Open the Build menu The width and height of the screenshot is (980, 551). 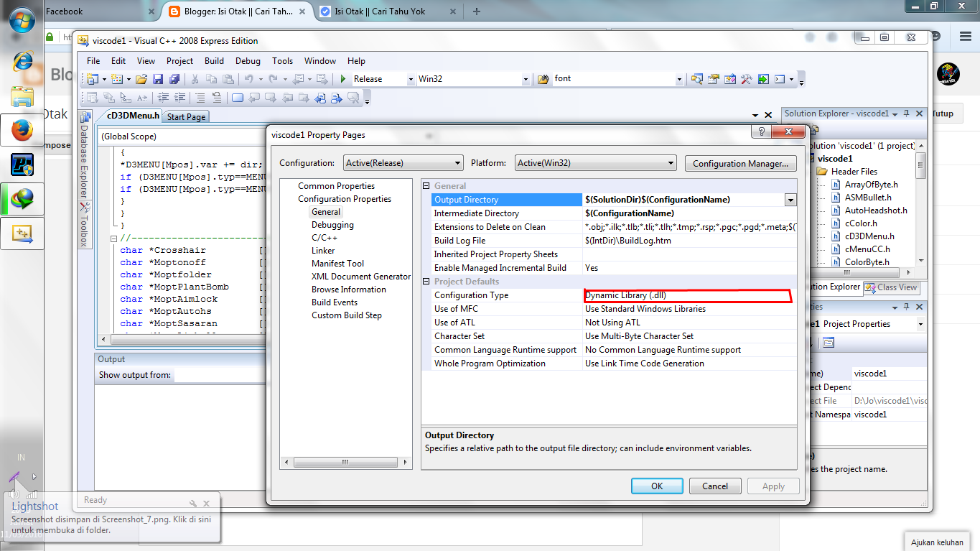[x=214, y=61]
